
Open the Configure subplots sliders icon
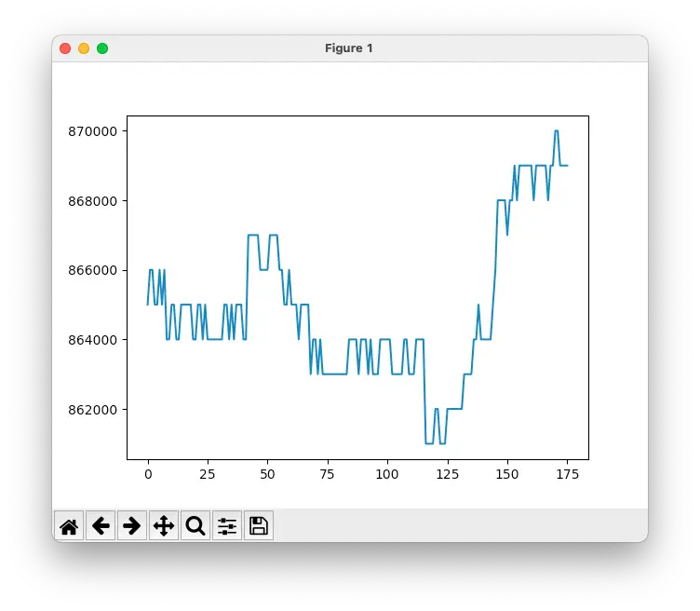[227, 525]
